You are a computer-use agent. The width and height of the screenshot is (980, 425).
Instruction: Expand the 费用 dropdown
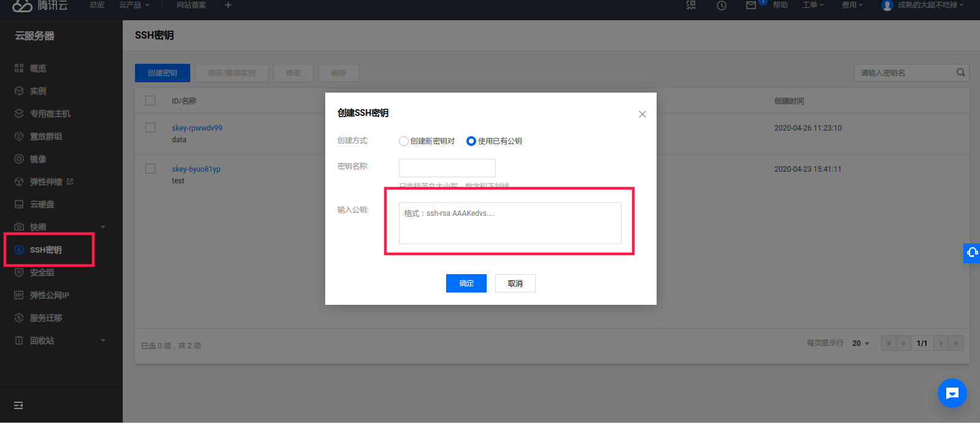click(x=852, y=5)
